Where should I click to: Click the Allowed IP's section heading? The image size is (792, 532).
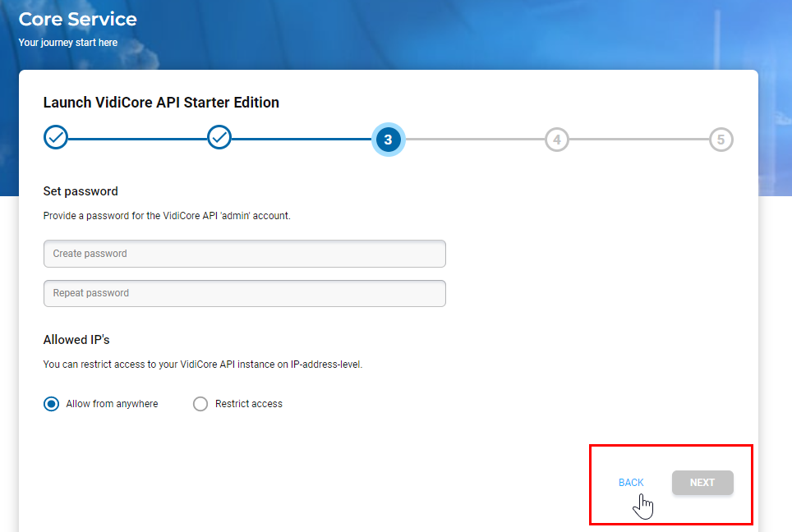click(x=76, y=340)
